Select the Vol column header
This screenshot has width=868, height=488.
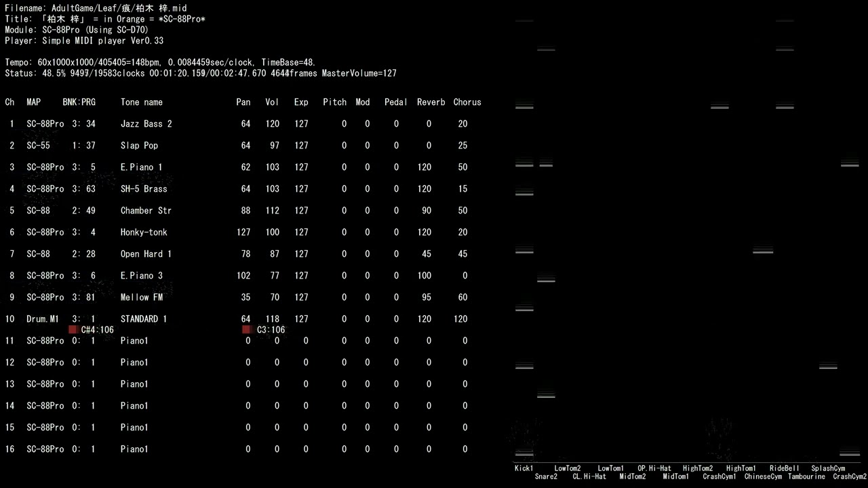[x=272, y=102]
